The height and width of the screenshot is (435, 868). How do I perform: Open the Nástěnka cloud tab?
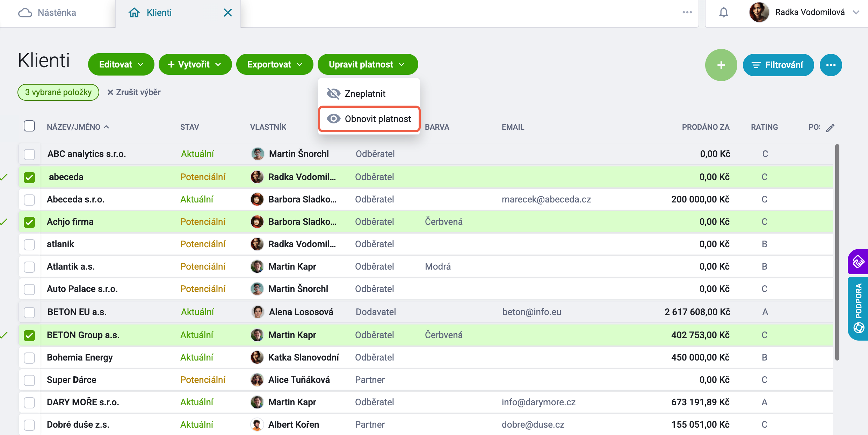click(x=47, y=13)
